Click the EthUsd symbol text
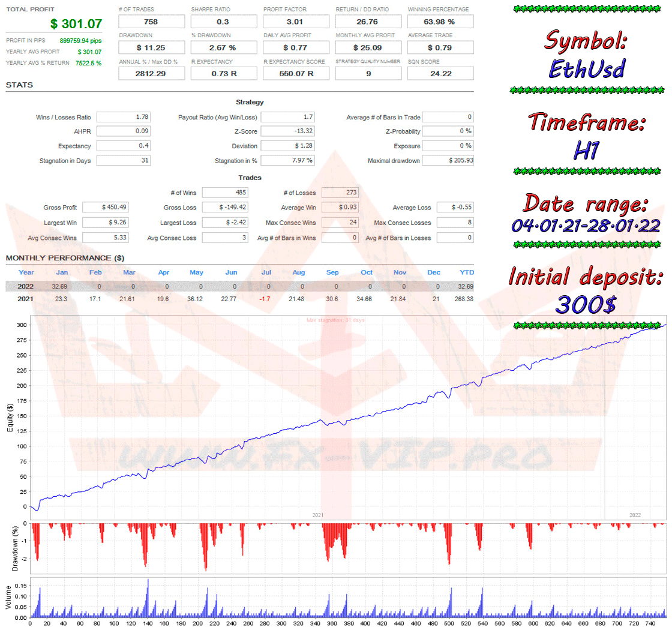Viewport: 672px width, 627px height. pyautogui.click(x=587, y=69)
